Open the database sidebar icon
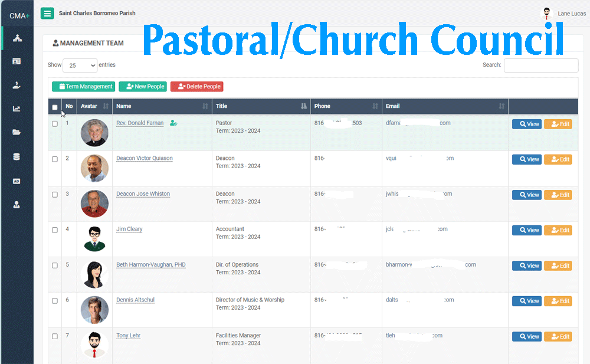The width and height of the screenshot is (590, 364). tap(17, 157)
